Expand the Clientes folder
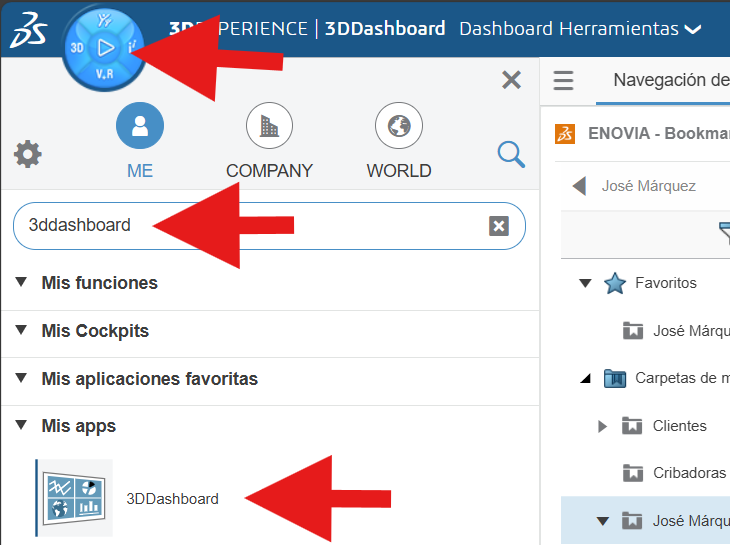Screen dimensions: 730x545 pyautogui.click(x=602, y=426)
